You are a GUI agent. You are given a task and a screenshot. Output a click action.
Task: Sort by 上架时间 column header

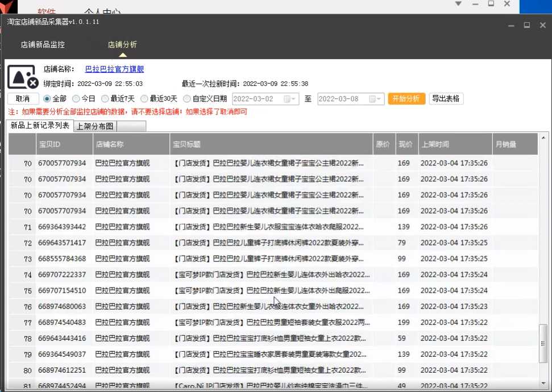pyautogui.click(x=455, y=144)
